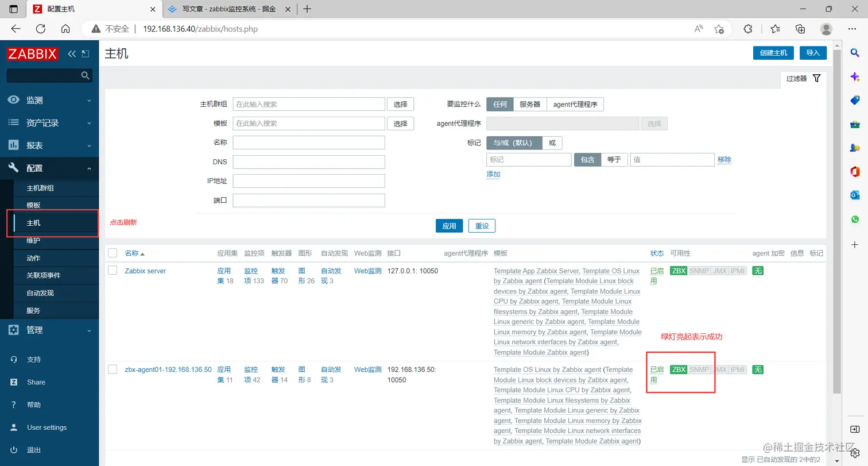Select agent代理程序 monitoring option
868x466 pixels.
click(x=575, y=104)
